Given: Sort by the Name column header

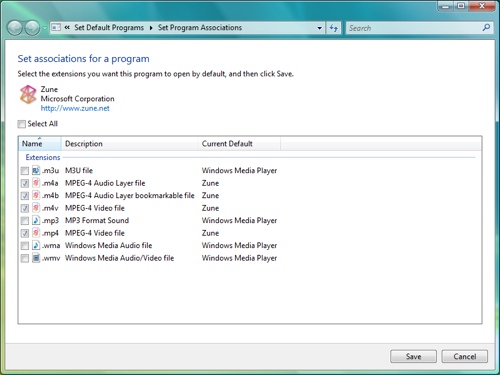Looking at the screenshot, I should coord(40,144).
